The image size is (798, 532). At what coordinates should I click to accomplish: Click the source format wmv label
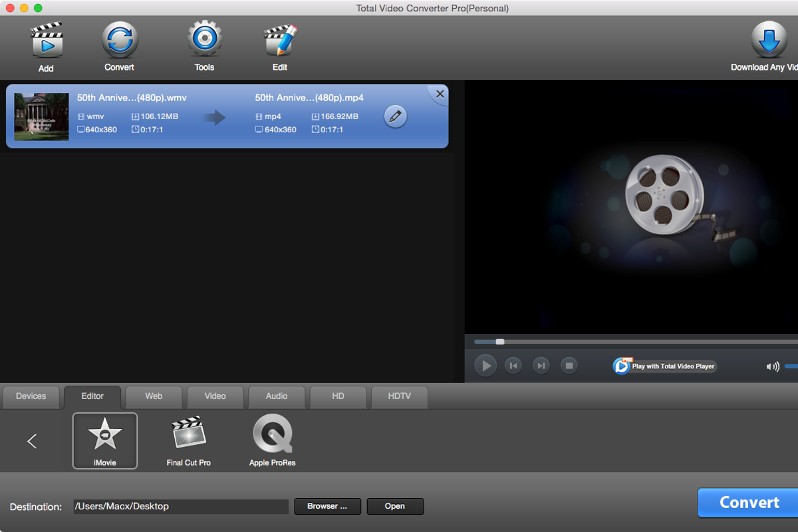point(95,116)
